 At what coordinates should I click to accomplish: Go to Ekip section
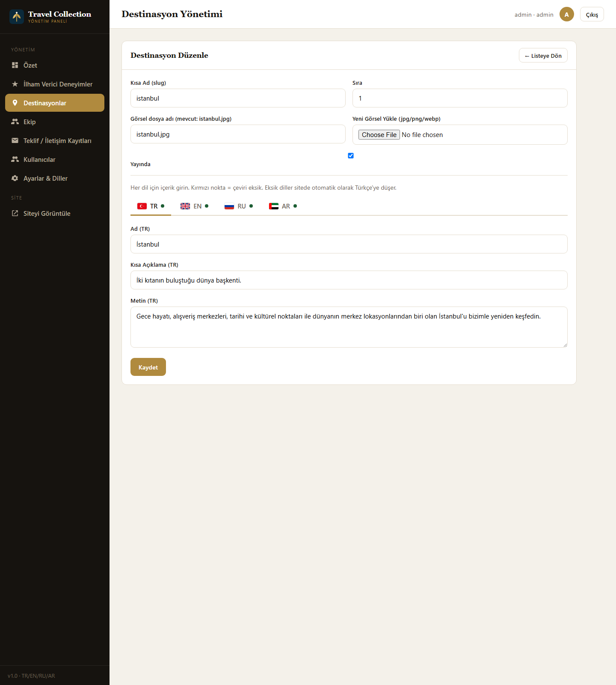pos(55,122)
